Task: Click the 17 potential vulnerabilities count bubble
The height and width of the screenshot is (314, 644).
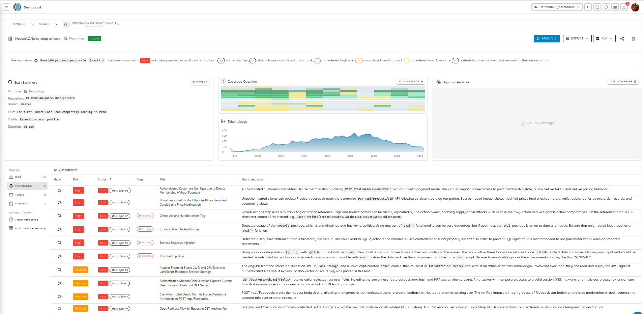Action: (x=455, y=61)
